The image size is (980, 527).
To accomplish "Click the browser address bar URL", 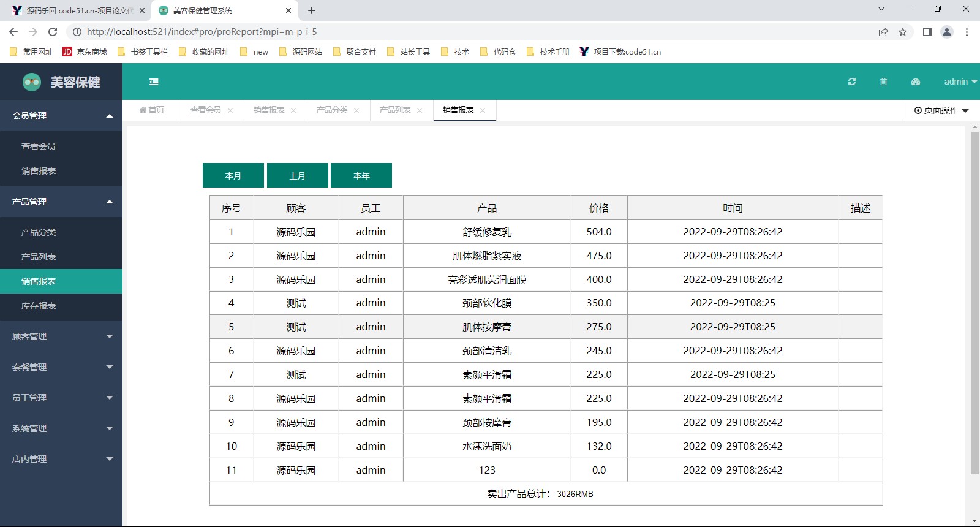I will pos(202,32).
